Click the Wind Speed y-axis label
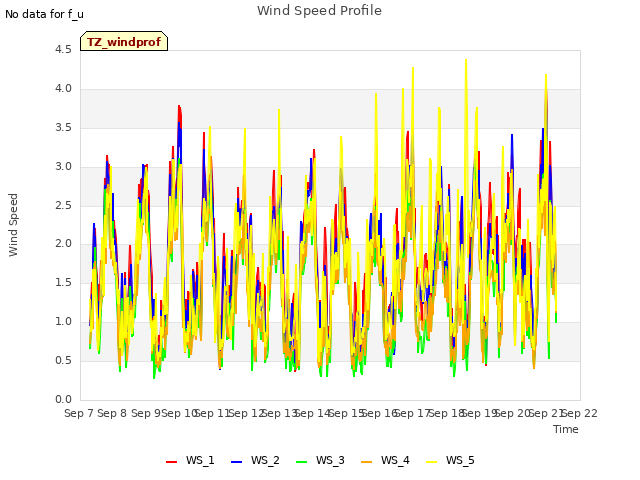 pos(13,225)
